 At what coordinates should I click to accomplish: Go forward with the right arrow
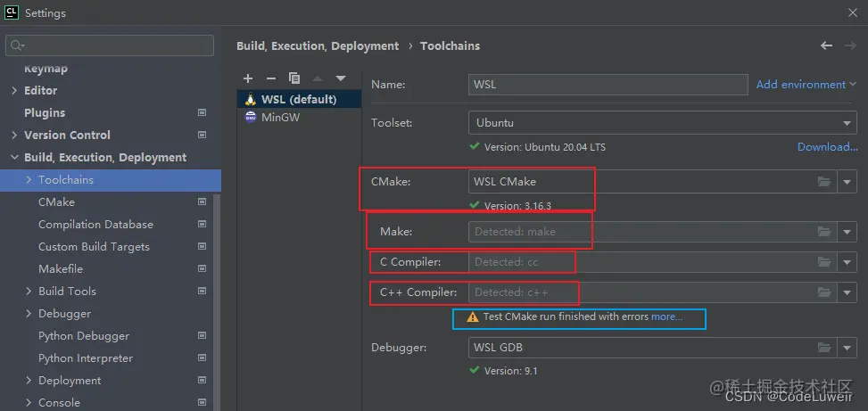click(x=850, y=45)
